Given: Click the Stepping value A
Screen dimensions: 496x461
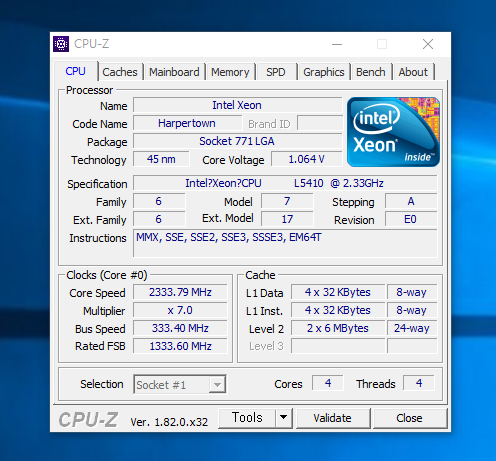Looking at the screenshot, I should pyautogui.click(x=411, y=201).
